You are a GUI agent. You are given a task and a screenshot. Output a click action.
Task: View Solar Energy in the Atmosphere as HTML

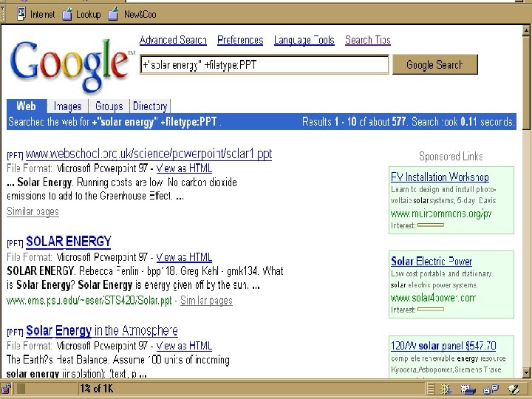pyautogui.click(x=184, y=346)
